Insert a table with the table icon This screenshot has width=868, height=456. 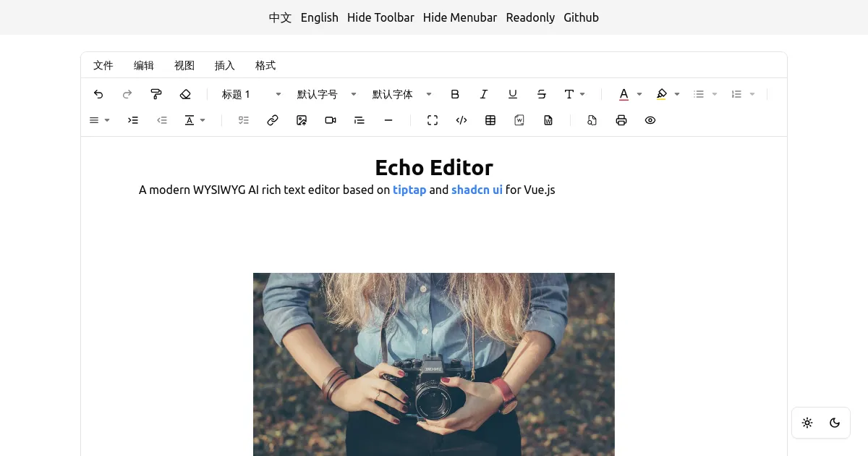(x=490, y=120)
